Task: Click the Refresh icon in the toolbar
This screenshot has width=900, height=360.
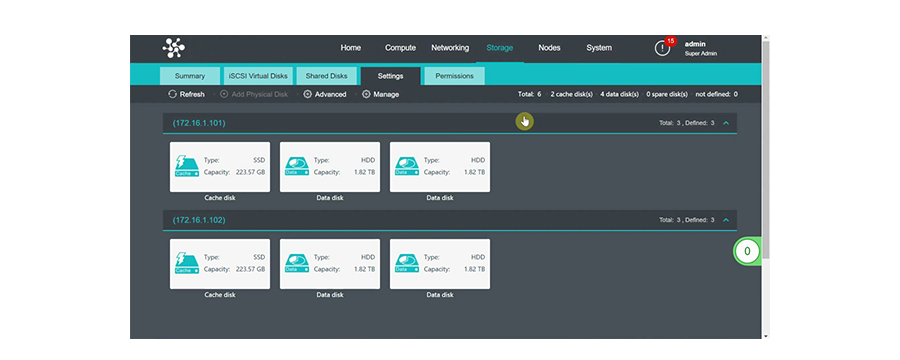Action: coord(172,94)
